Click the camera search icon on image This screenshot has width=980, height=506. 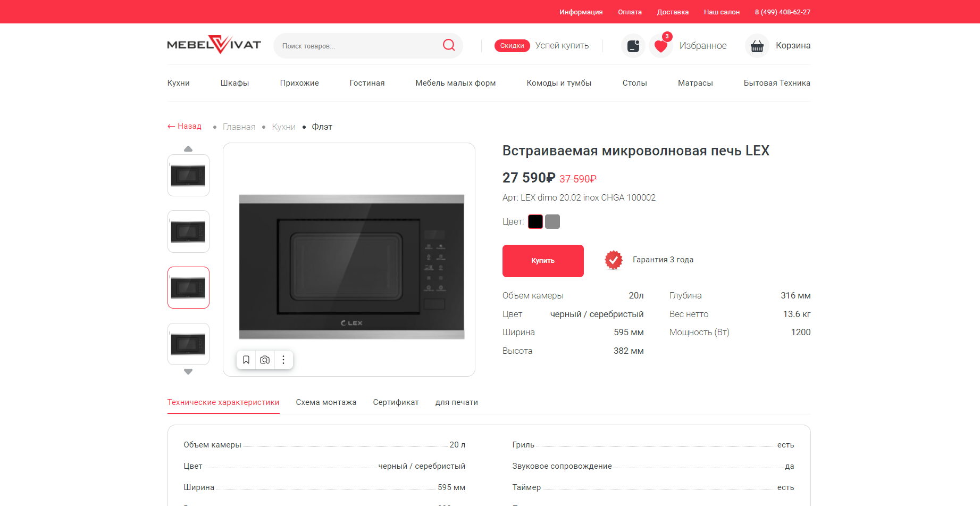pyautogui.click(x=265, y=360)
